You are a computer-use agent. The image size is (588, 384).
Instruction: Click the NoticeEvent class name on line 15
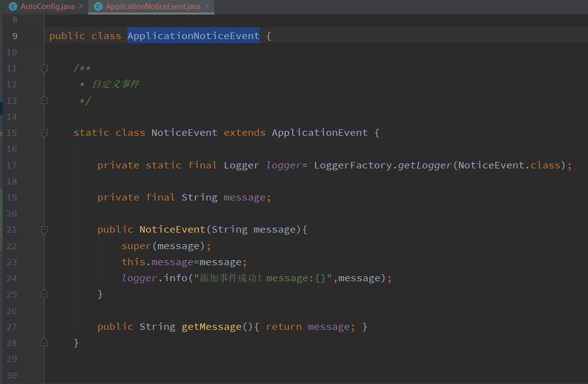pos(184,133)
